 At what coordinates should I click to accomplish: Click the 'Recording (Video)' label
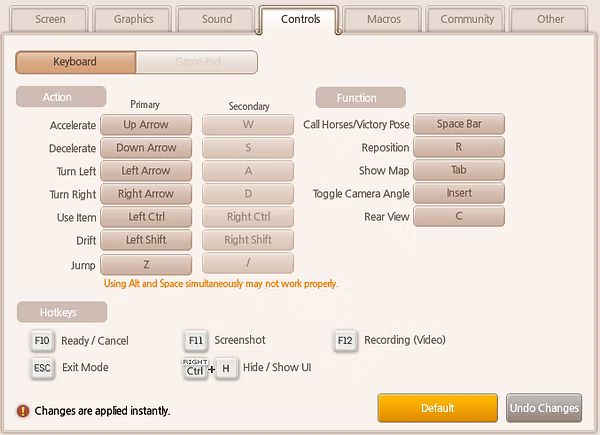405,340
